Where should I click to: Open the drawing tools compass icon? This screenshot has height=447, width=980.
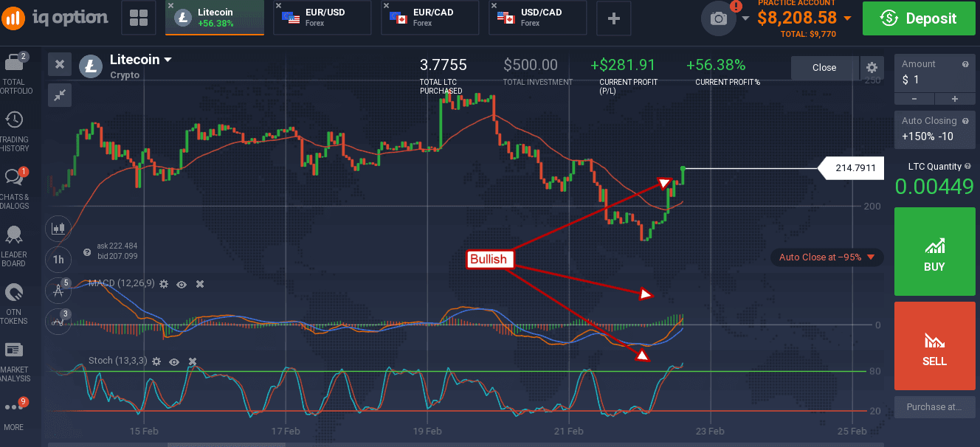click(x=58, y=290)
